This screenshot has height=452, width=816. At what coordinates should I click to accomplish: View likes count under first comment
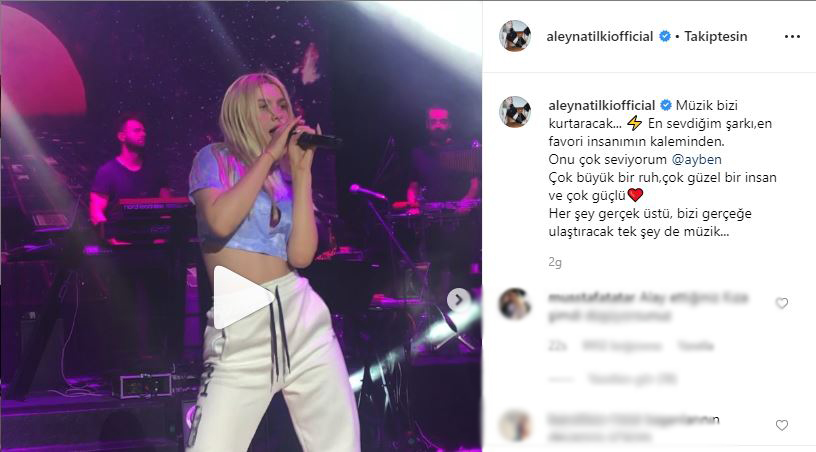pyautogui.click(x=622, y=346)
